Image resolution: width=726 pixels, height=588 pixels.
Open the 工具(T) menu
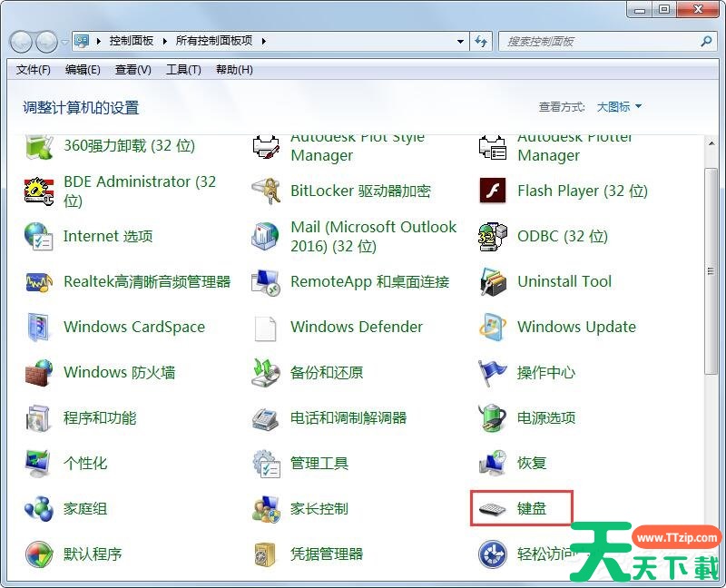(184, 70)
